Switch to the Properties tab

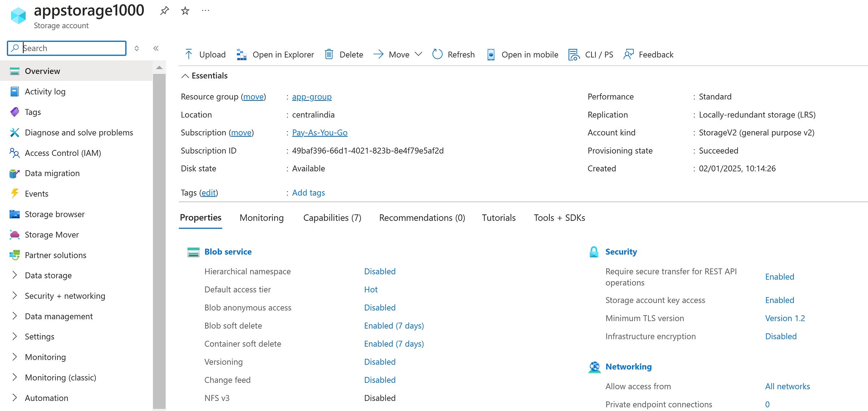[200, 218]
